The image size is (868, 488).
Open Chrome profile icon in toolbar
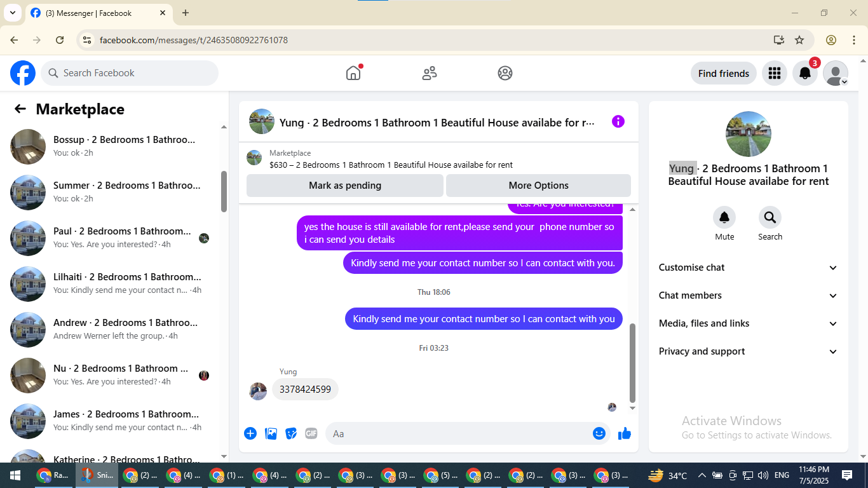[x=831, y=40]
